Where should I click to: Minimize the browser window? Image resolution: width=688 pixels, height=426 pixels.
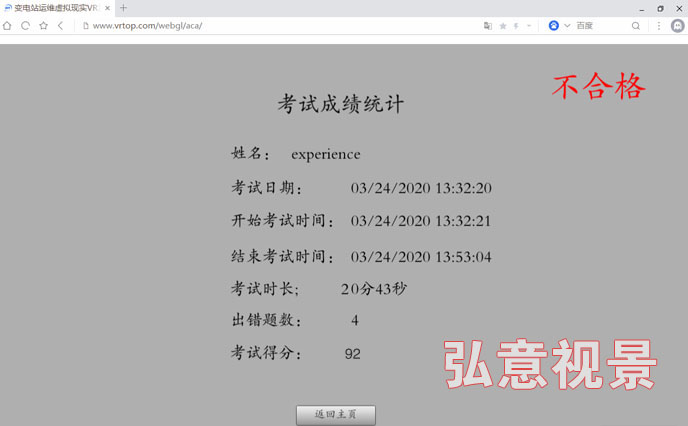pyautogui.click(x=641, y=9)
